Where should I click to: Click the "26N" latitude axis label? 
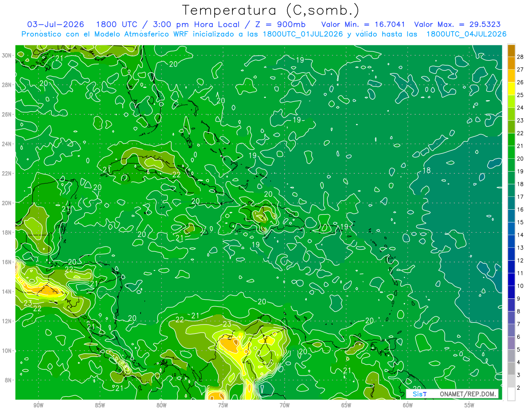(7, 114)
